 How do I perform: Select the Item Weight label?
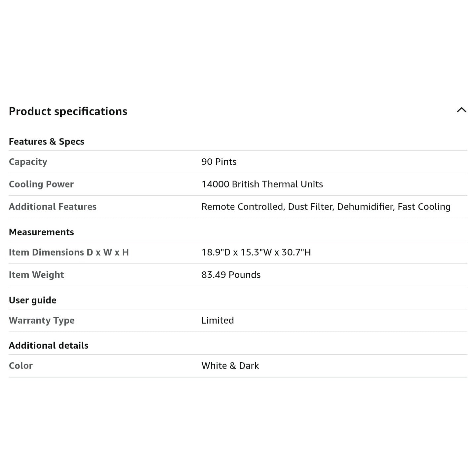click(36, 275)
